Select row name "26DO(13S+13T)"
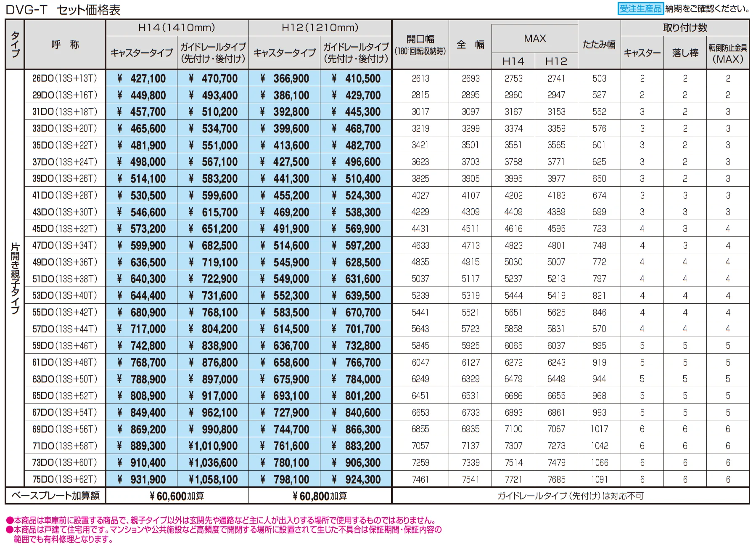The width and height of the screenshot is (756, 555). click(65, 78)
